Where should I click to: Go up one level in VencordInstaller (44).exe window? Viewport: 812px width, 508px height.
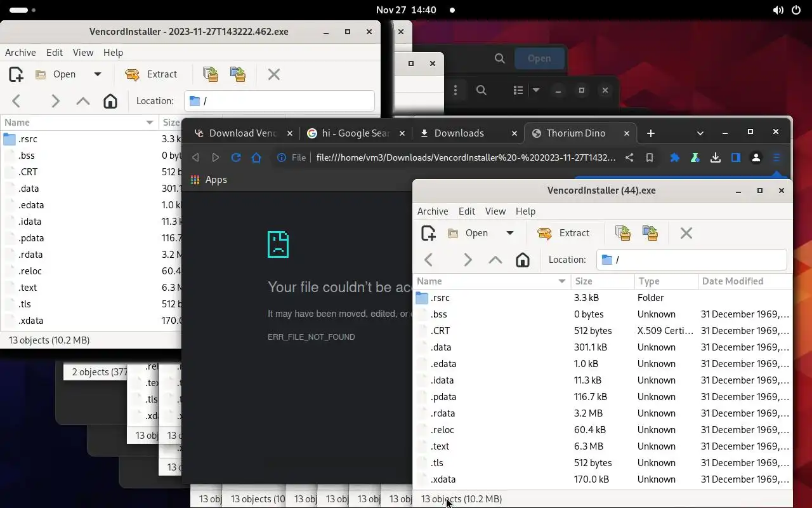pyautogui.click(x=495, y=260)
